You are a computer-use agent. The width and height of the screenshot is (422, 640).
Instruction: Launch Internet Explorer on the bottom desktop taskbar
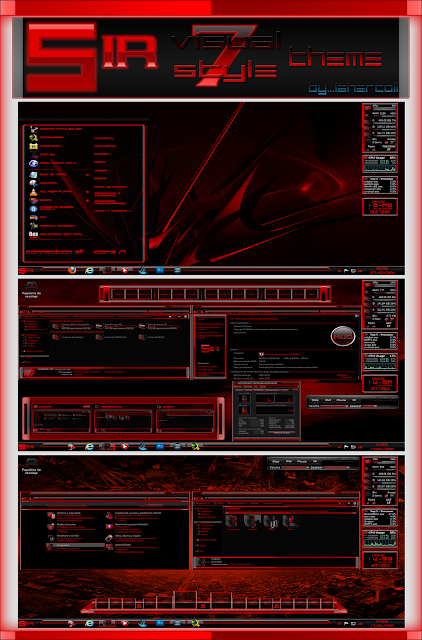click(x=89, y=623)
